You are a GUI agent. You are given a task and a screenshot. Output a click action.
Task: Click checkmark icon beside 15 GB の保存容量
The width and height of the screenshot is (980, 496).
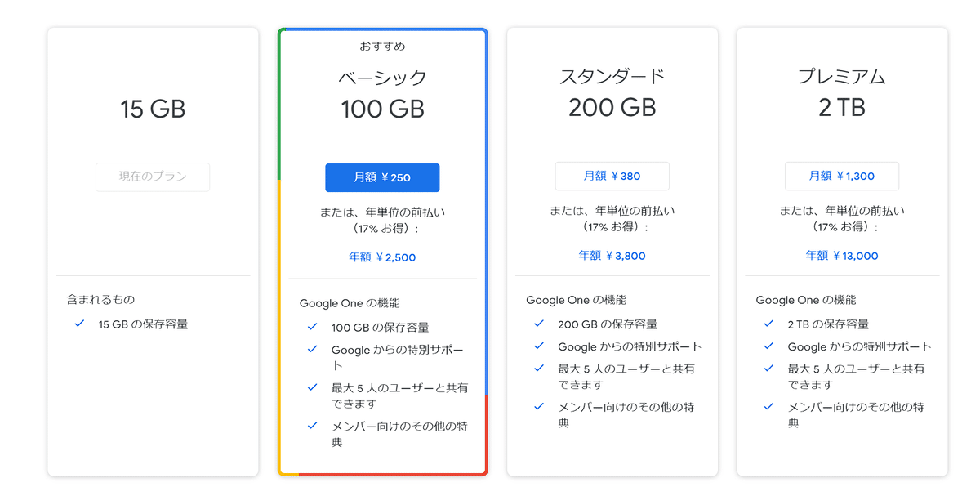(x=79, y=324)
